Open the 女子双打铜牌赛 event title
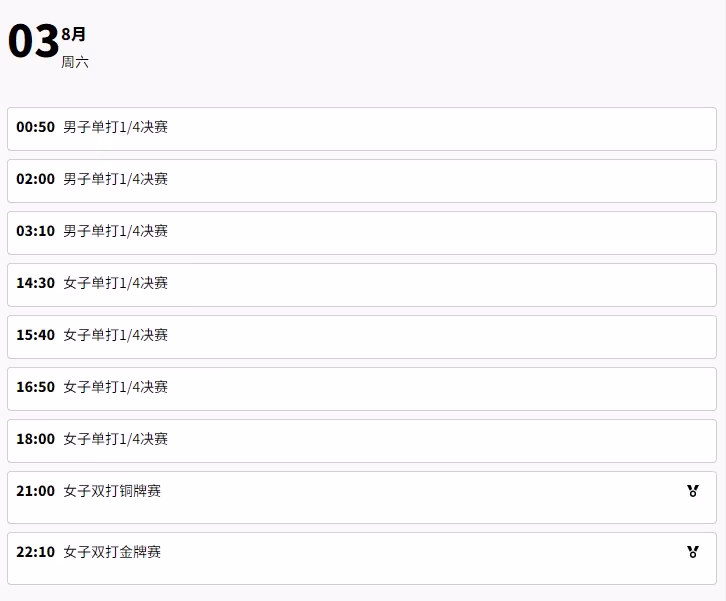Screen dimensions: 726x601 coord(112,491)
